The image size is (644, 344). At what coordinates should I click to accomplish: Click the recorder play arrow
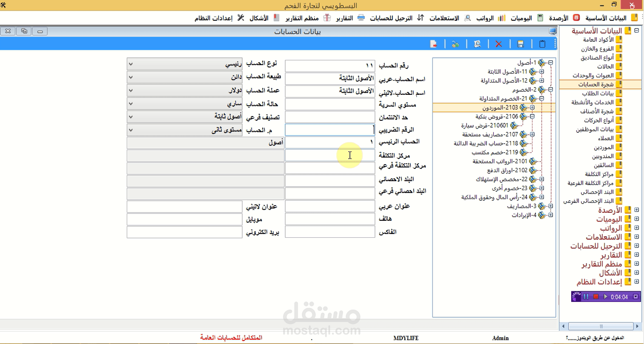(605, 296)
